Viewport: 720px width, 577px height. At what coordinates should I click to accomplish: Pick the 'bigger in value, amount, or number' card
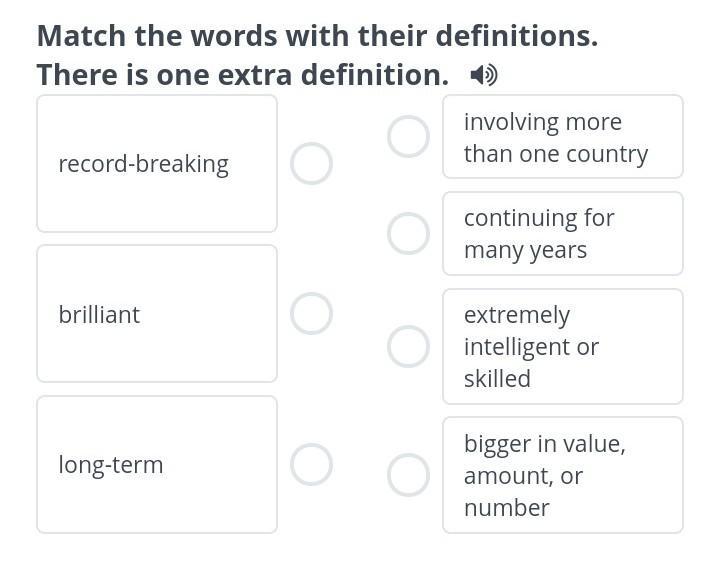click(x=562, y=475)
